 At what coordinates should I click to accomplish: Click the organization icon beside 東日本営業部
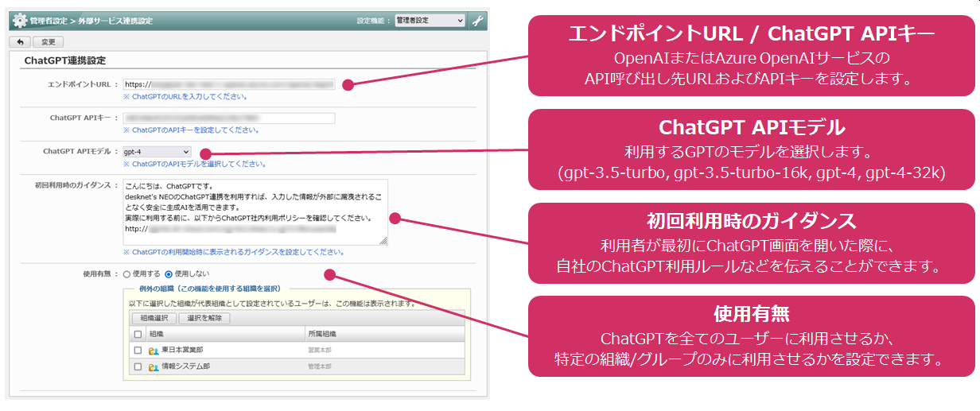154,351
